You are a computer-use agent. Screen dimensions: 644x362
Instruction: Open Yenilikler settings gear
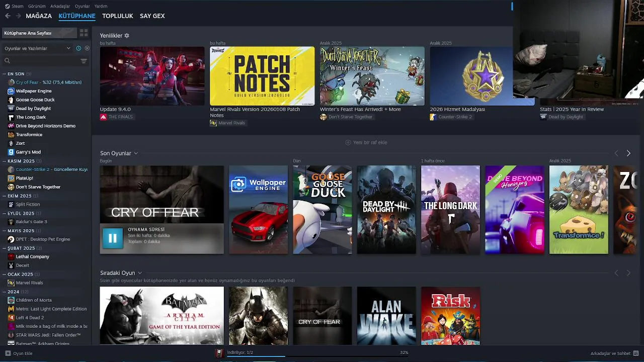coord(127,36)
